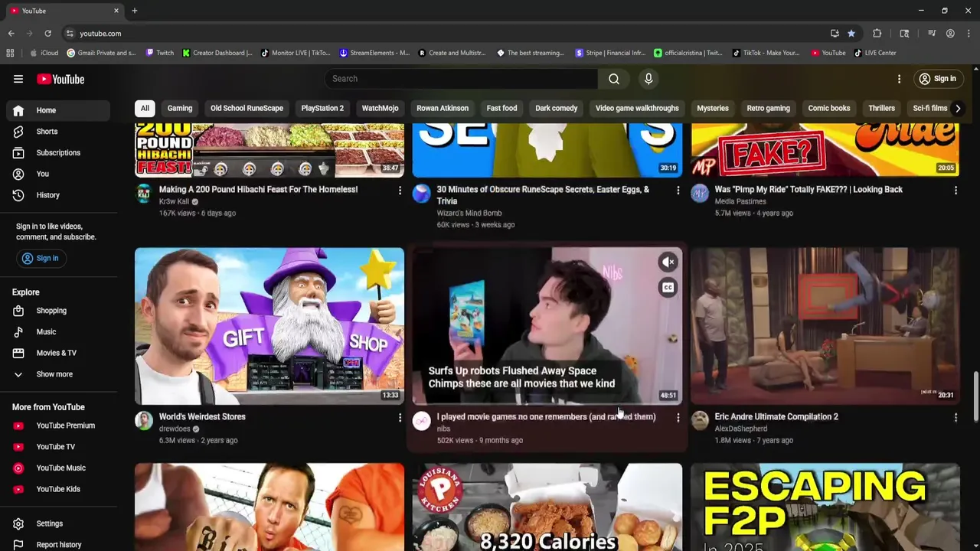This screenshot has width=980, height=551.
Task: Open options menu for Hibachi Feast video
Action: (400, 190)
